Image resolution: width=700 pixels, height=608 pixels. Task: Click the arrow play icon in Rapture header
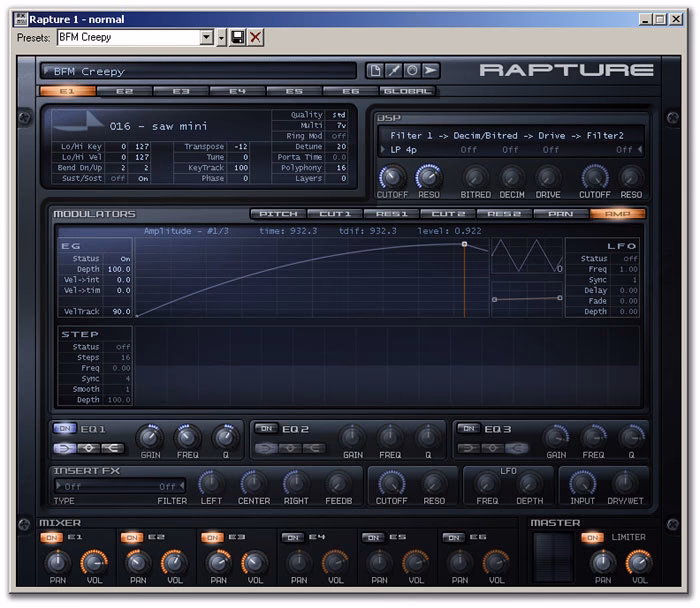(x=431, y=71)
